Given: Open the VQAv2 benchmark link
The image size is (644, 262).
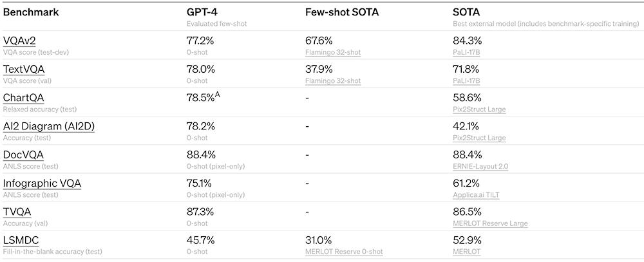Looking at the screenshot, I should pyautogui.click(x=19, y=41).
